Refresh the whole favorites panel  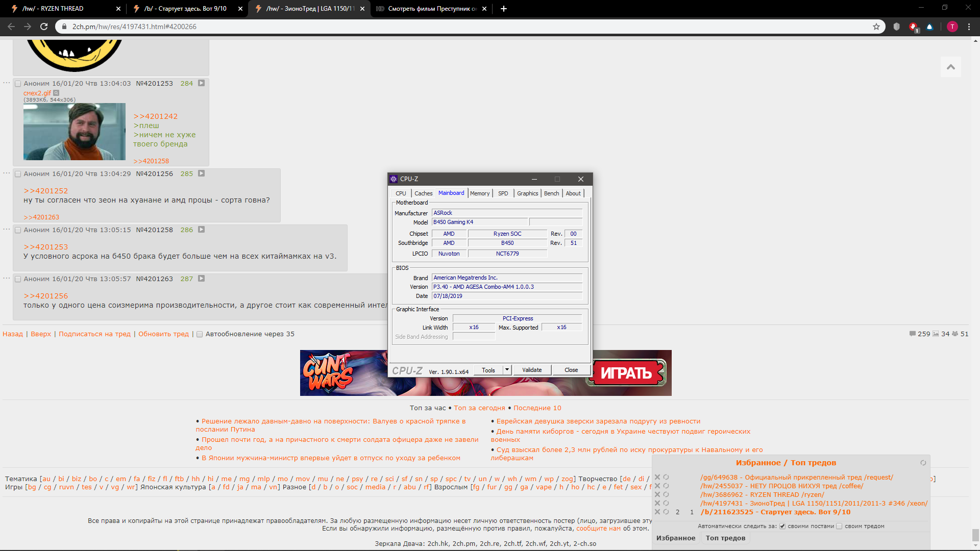click(x=923, y=463)
